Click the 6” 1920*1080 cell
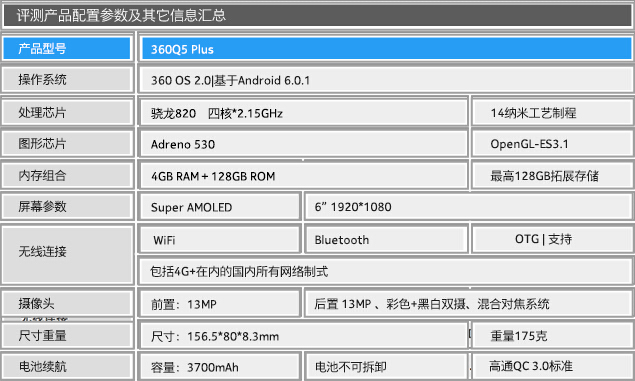Image resolution: width=635 pixels, height=381 pixels. [469, 207]
